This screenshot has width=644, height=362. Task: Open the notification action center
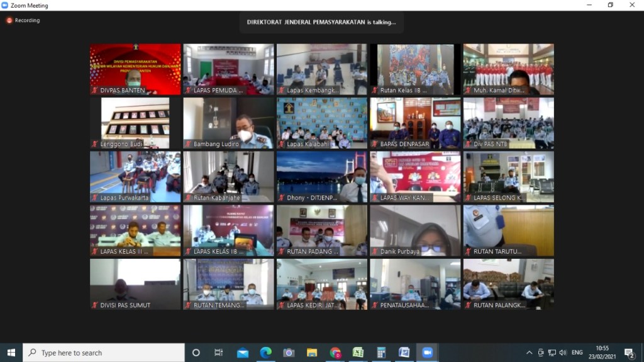629,353
